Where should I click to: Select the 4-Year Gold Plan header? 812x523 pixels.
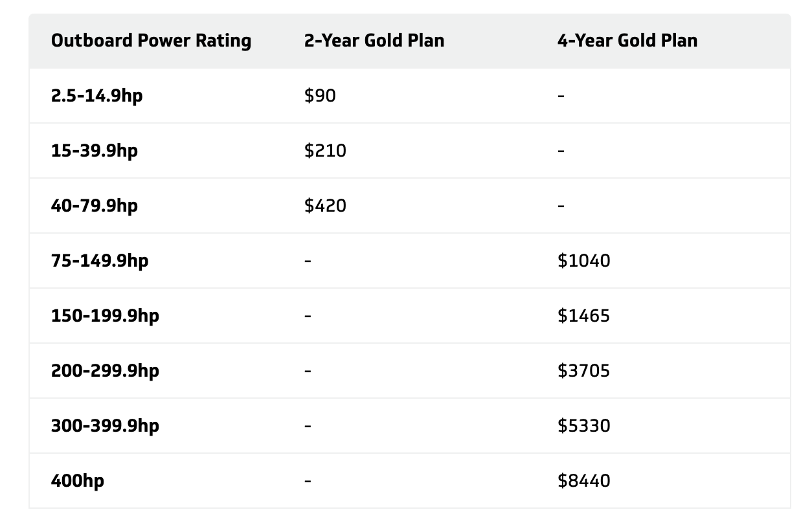[627, 41]
